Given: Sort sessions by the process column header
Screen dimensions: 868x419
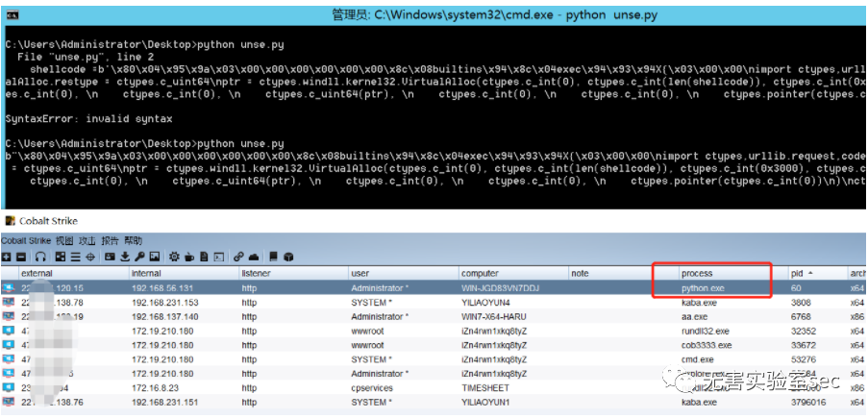Looking at the screenshot, I should (734, 274).
